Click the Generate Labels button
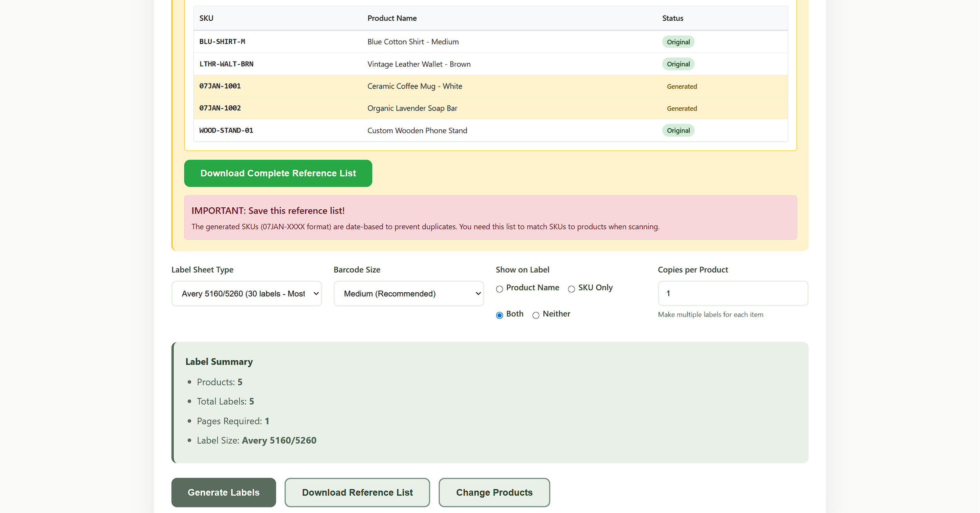980x513 pixels. click(223, 492)
